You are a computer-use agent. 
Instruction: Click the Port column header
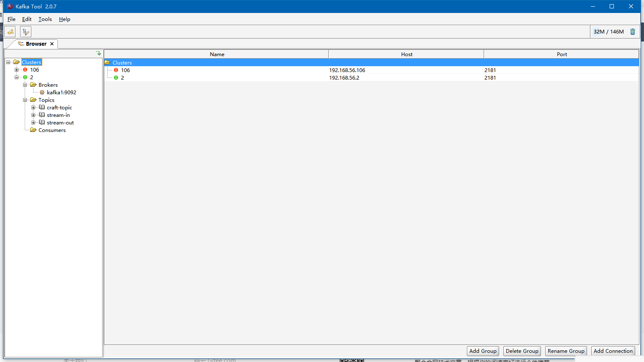[x=562, y=54]
